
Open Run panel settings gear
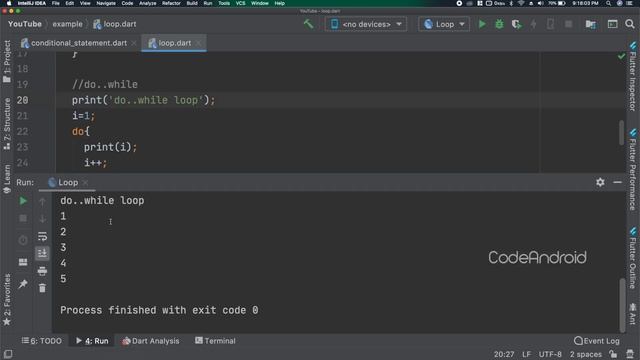click(600, 182)
